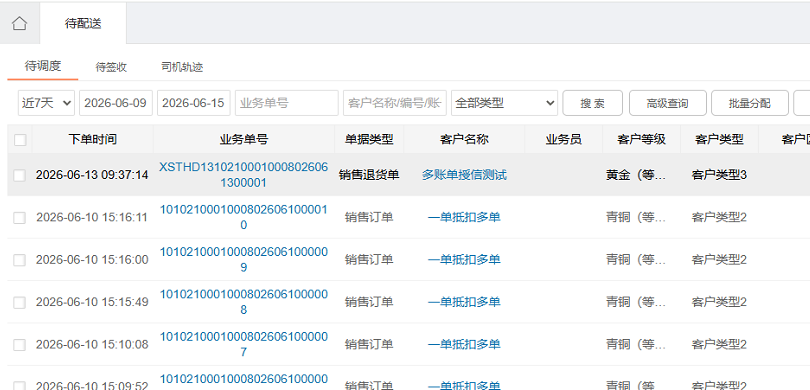The height and width of the screenshot is (390, 810).
Task: Open 一单抵扣多单 link in 15:16:11 row
Action: [x=464, y=217]
